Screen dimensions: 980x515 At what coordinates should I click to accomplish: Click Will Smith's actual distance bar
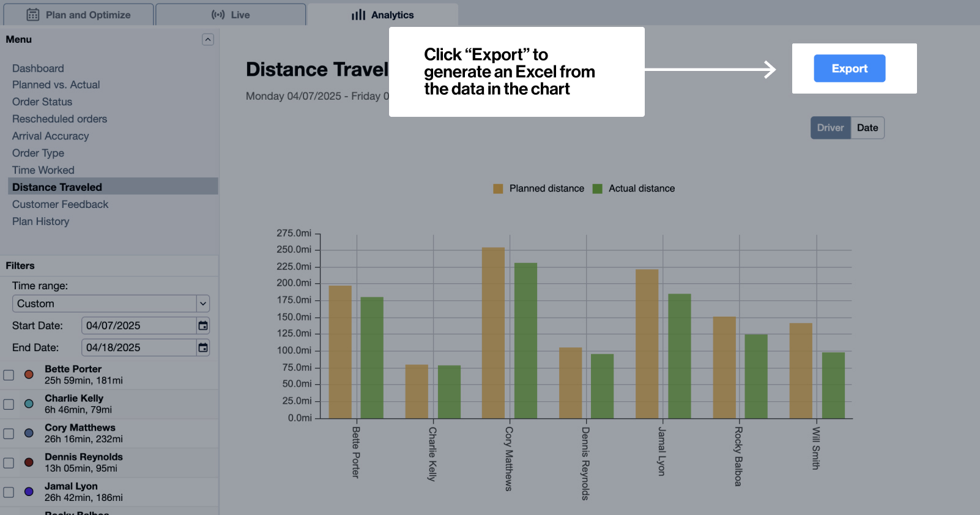point(833,385)
